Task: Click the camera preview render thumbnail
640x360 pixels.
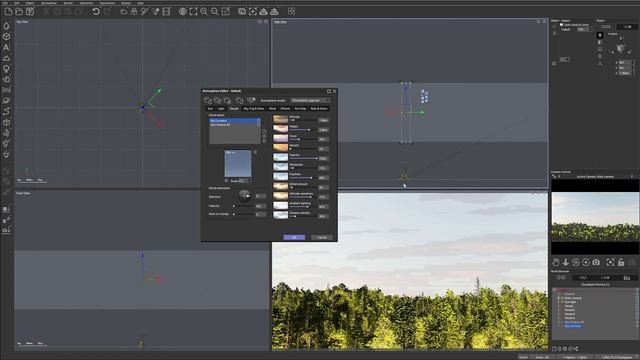Action: point(595,216)
